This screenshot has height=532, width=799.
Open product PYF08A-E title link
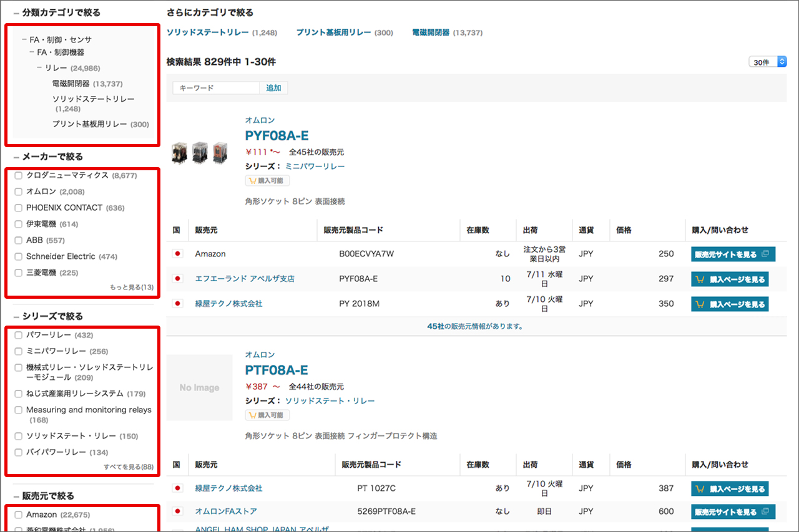point(277,136)
